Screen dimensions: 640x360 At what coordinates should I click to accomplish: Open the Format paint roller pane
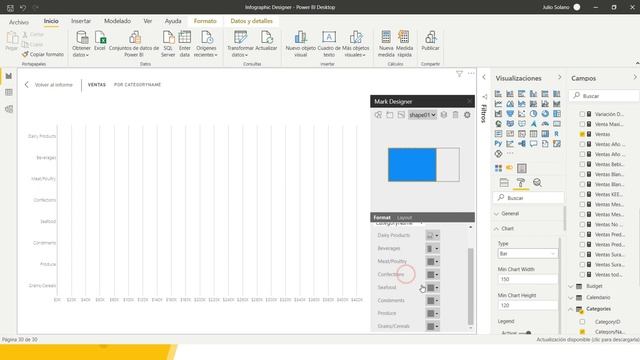click(x=521, y=183)
